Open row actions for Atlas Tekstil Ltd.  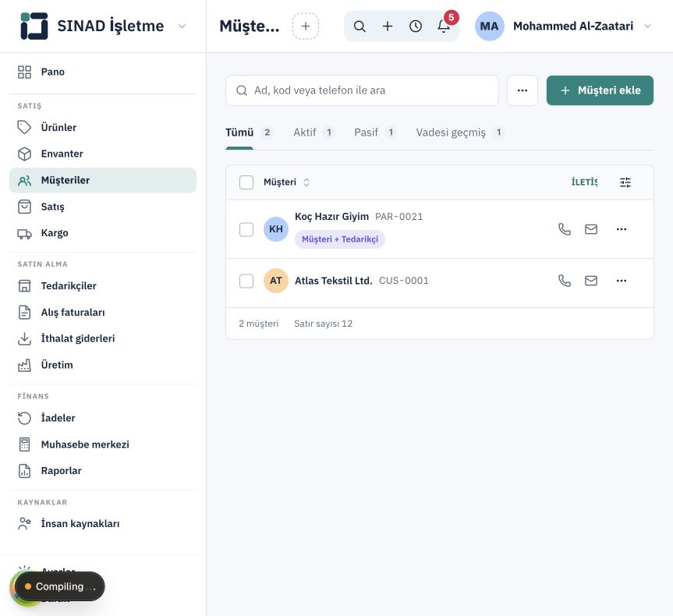coord(622,281)
